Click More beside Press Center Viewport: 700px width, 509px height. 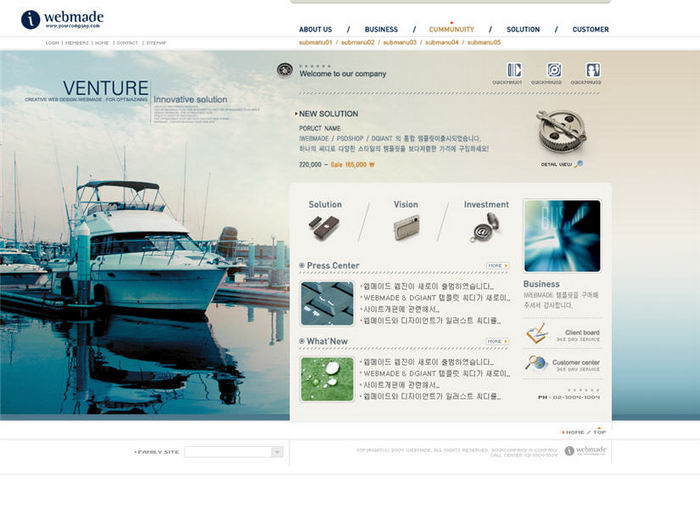click(498, 266)
